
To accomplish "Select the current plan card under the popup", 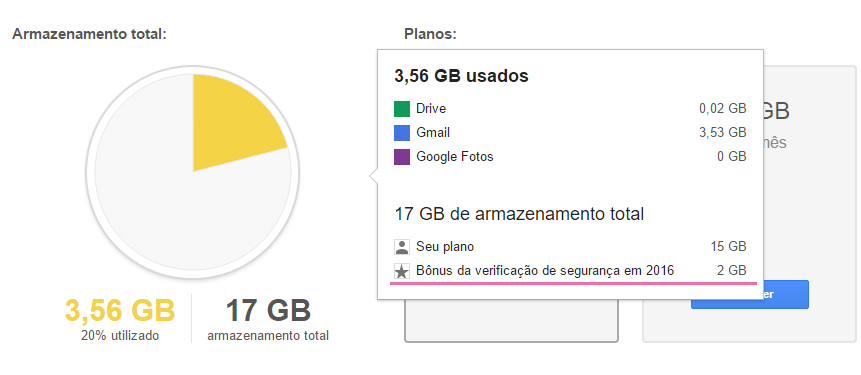I will (511, 321).
